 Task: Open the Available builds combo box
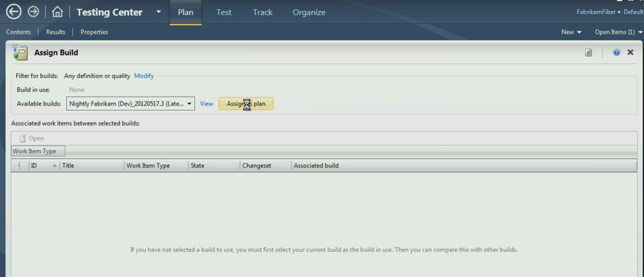pyautogui.click(x=130, y=104)
